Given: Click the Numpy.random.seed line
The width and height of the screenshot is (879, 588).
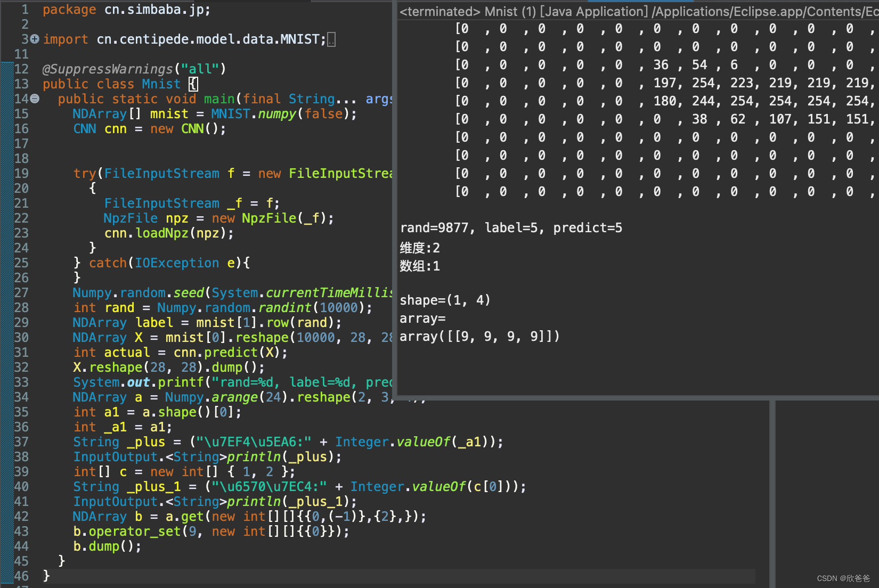Looking at the screenshot, I should pos(233,292).
